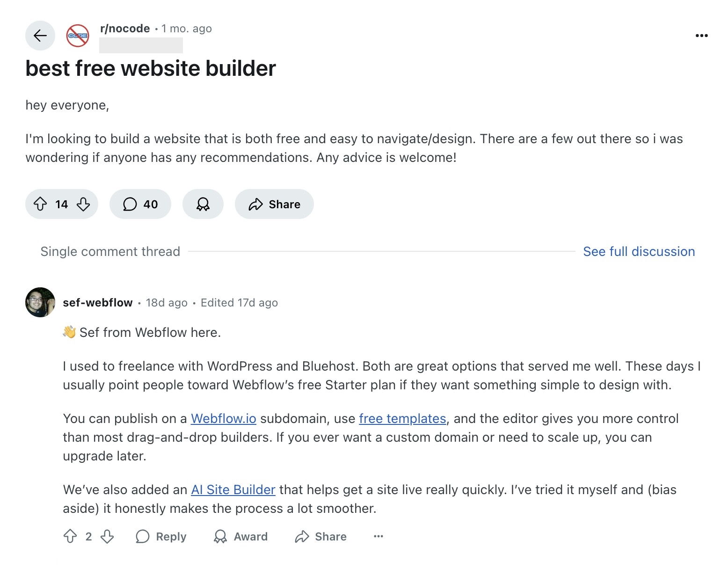Reply to sef-webflow's comment

click(x=161, y=536)
